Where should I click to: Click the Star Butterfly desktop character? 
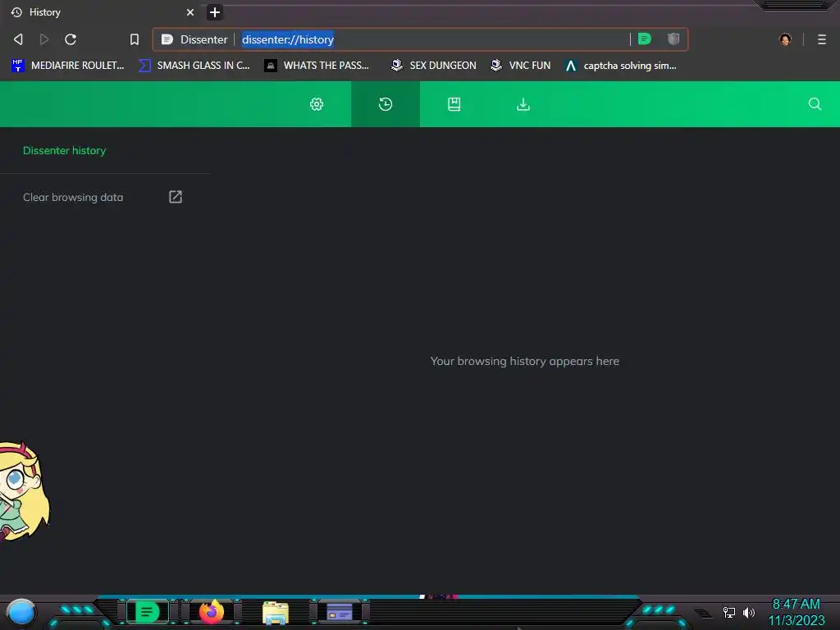coord(23,491)
